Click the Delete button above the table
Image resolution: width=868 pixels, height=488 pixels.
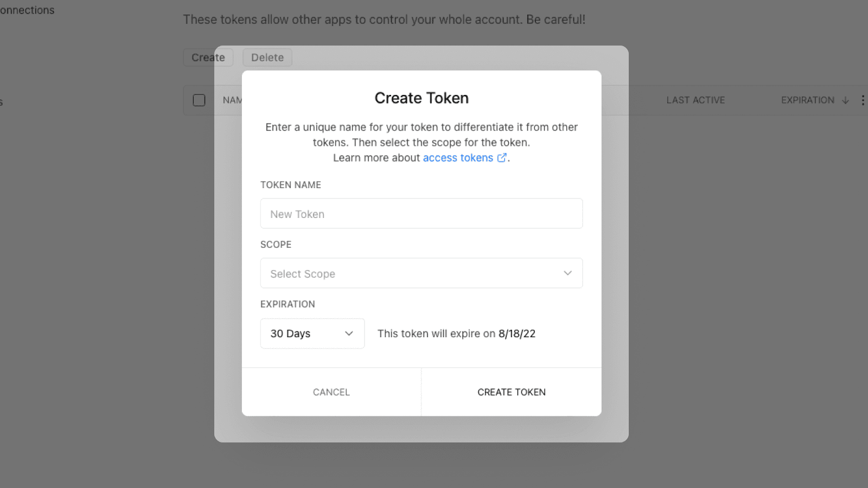(x=267, y=57)
